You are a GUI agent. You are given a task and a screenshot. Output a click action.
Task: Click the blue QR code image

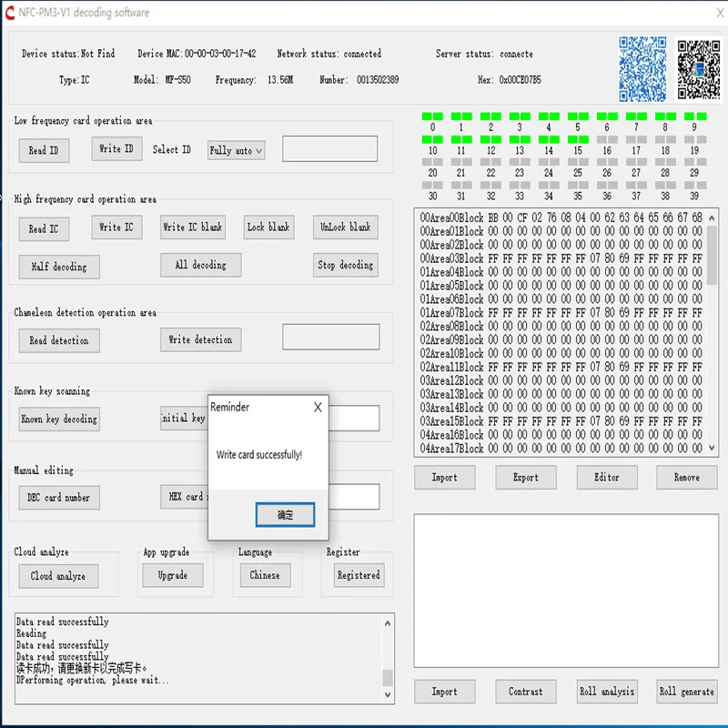click(643, 69)
